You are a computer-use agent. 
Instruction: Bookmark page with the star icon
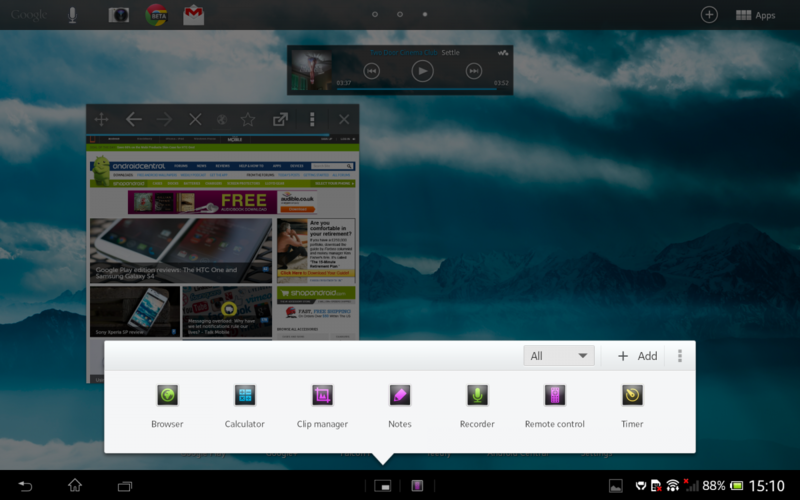click(248, 119)
